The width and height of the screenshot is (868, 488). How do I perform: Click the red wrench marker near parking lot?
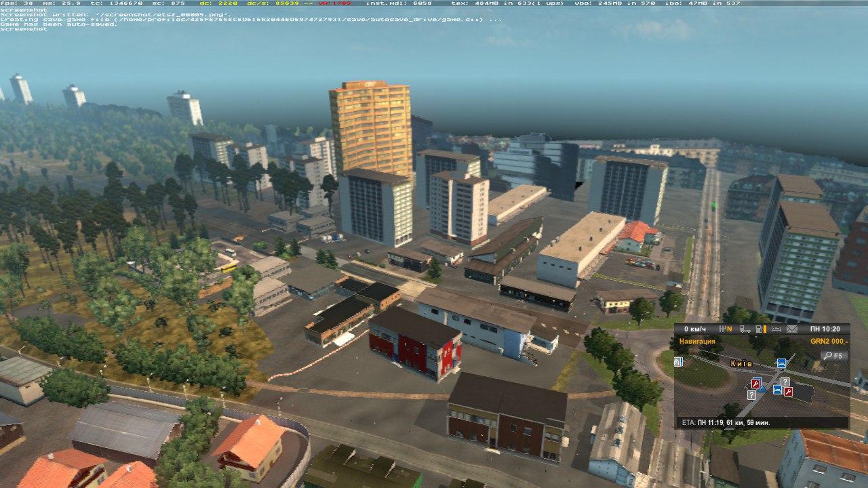(x=788, y=392)
